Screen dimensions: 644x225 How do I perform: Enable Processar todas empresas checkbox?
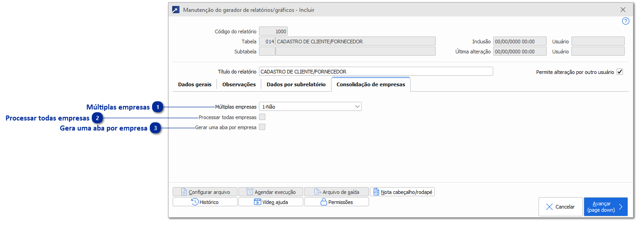pyautogui.click(x=262, y=117)
